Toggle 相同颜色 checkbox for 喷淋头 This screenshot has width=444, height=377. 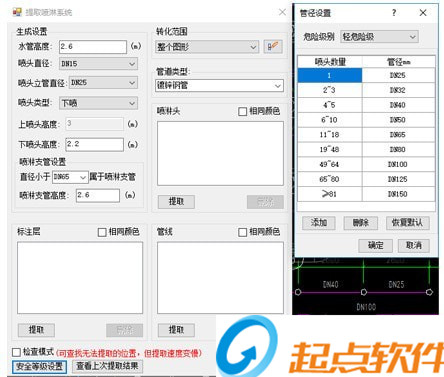click(242, 111)
